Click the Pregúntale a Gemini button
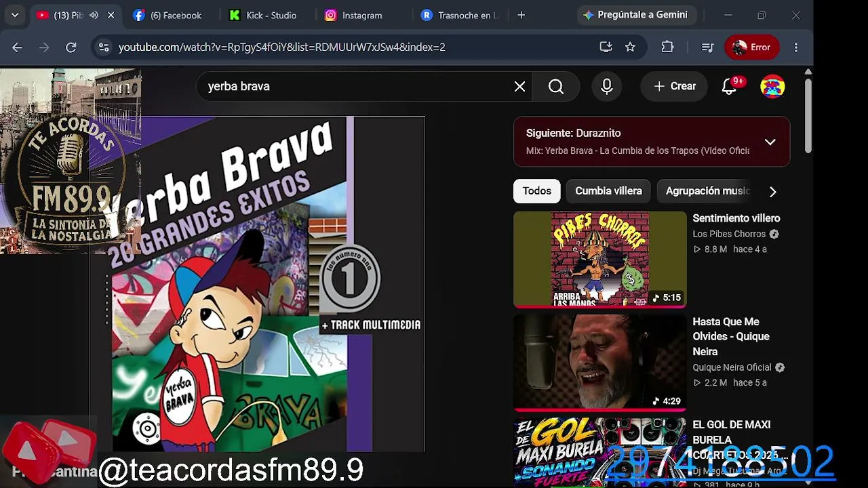This screenshot has width=868, height=488. 635,15
